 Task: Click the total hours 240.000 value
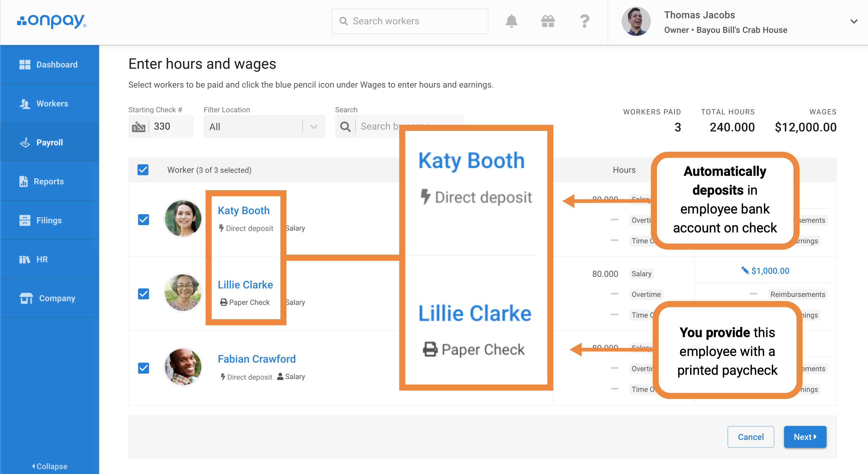732,127
